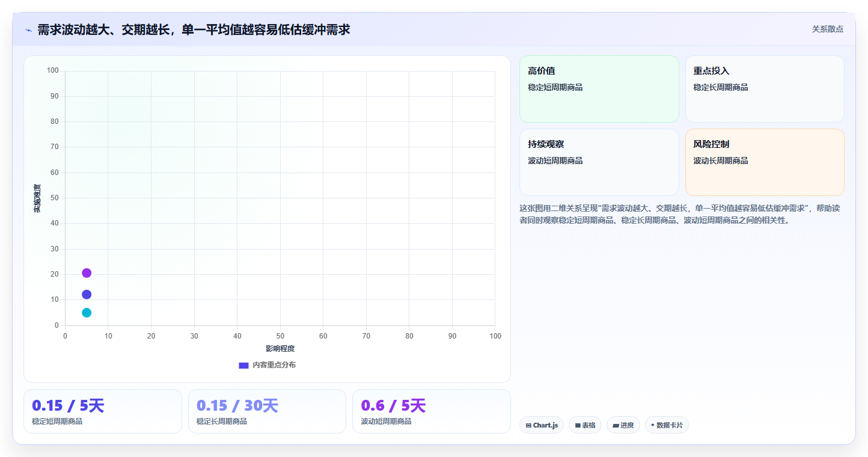This screenshot has width=868, height=457.
Task: Click the indigo scatter point near 12
Action: click(x=87, y=295)
